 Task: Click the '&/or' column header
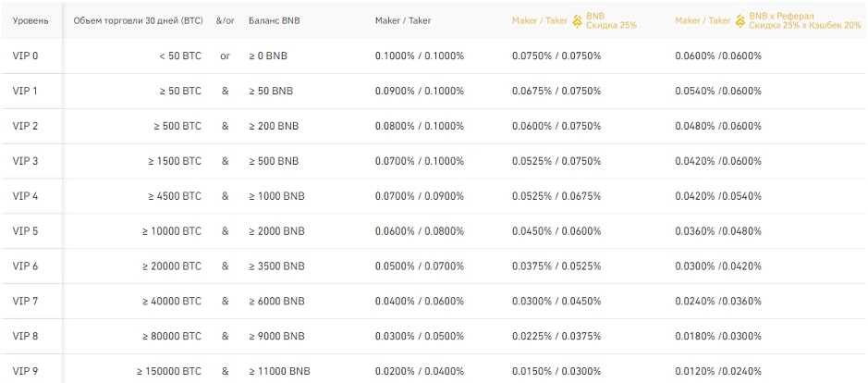(x=225, y=20)
